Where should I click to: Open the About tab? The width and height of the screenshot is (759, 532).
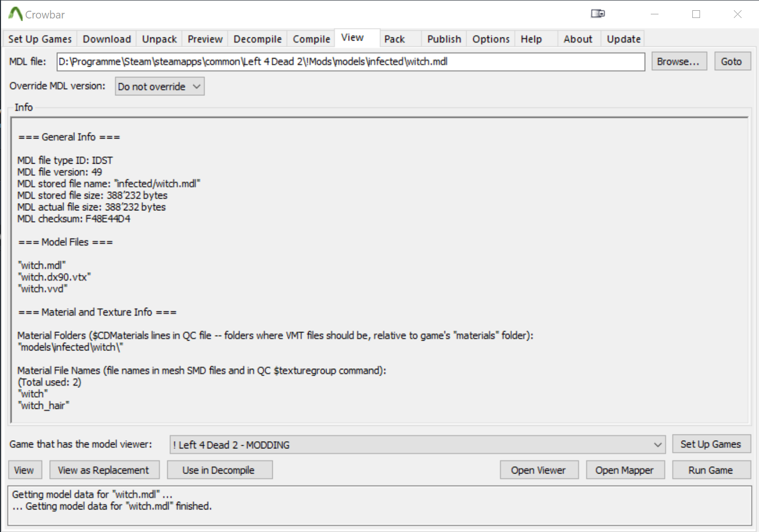[x=578, y=39]
